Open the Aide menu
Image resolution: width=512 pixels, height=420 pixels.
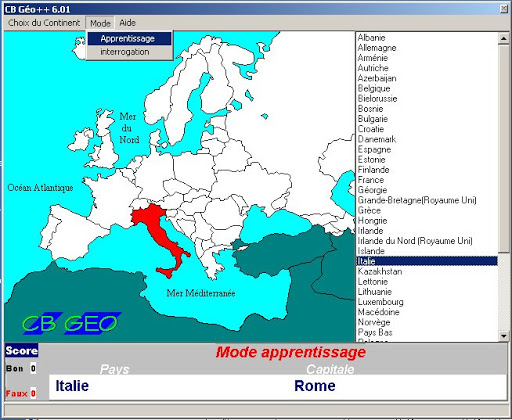(x=127, y=23)
